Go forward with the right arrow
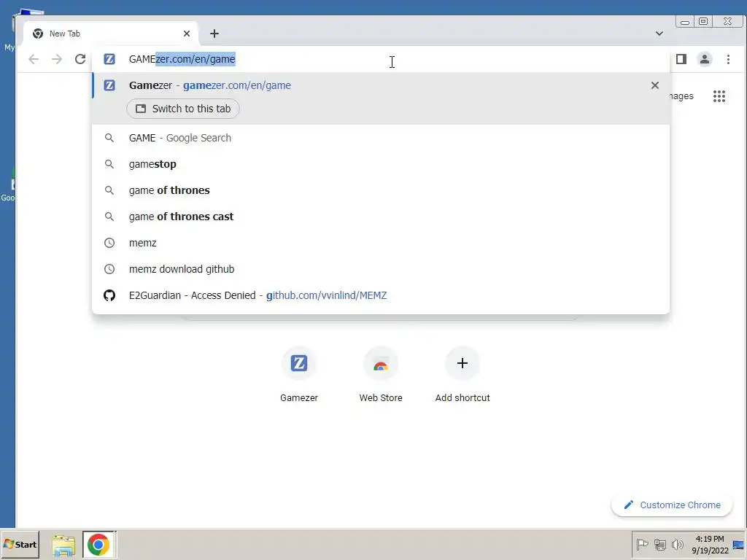Image resolution: width=747 pixels, height=560 pixels. point(57,59)
